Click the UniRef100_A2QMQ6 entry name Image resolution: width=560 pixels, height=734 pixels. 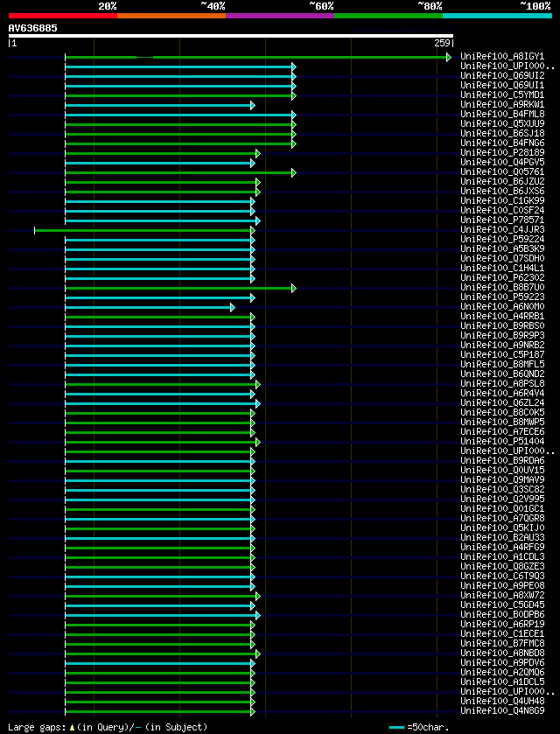coord(502,672)
